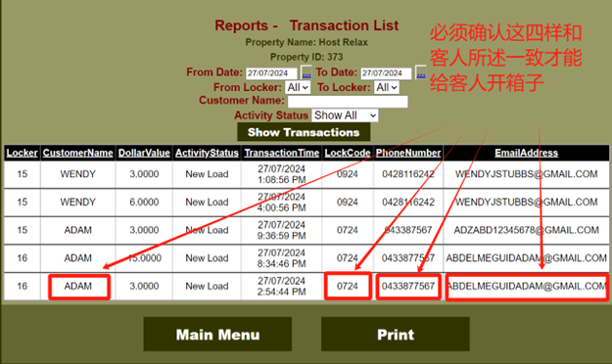
Task: Sort by the Locker column header
Action: tap(22, 153)
